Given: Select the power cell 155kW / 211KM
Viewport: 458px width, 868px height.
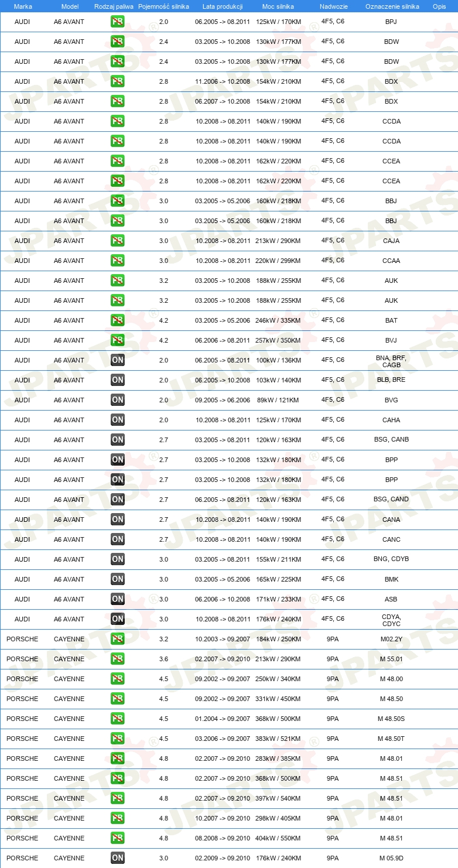Looking at the screenshot, I should (278, 559).
